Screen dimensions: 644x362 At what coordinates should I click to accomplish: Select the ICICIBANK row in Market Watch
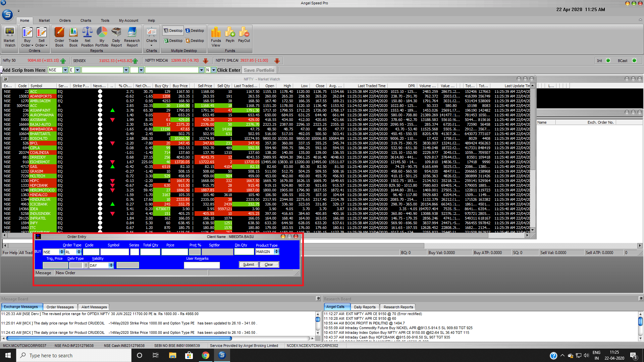pos(266,204)
